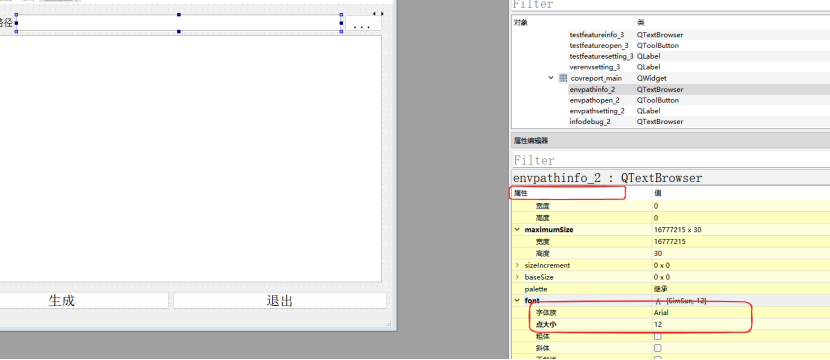The height and width of the screenshot is (360, 830).
Task: Collapse the covreport_main tree node
Action: pyautogui.click(x=552, y=78)
